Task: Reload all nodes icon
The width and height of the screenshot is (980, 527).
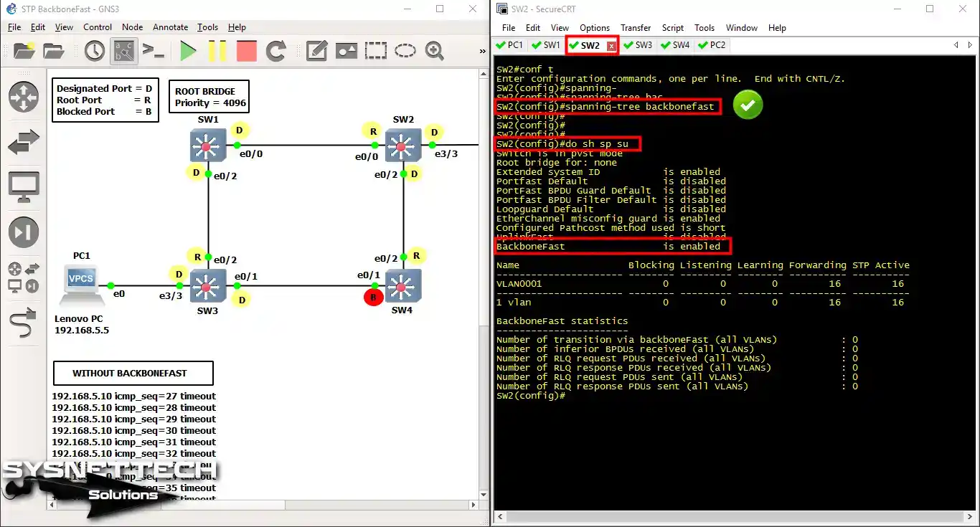Action: [275, 51]
